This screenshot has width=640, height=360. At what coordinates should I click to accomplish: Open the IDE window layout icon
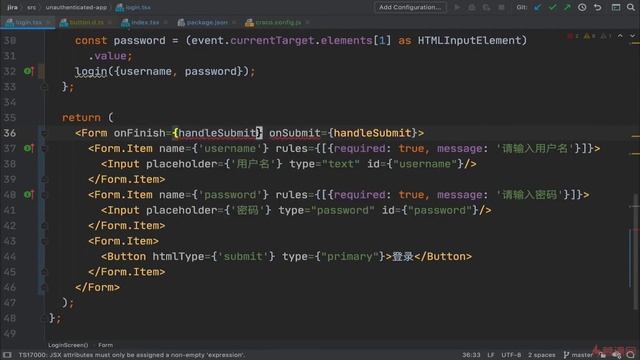[x=616, y=7]
